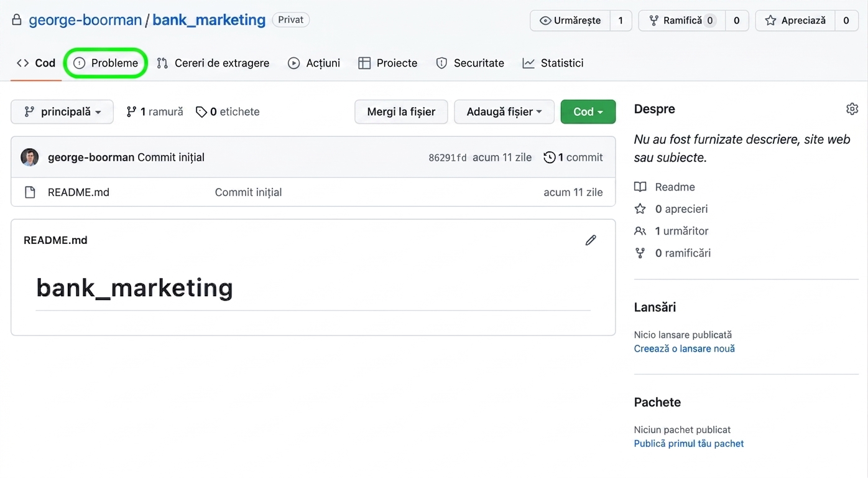
Task: Click Creează o lansare nouă link
Action: (x=684, y=349)
